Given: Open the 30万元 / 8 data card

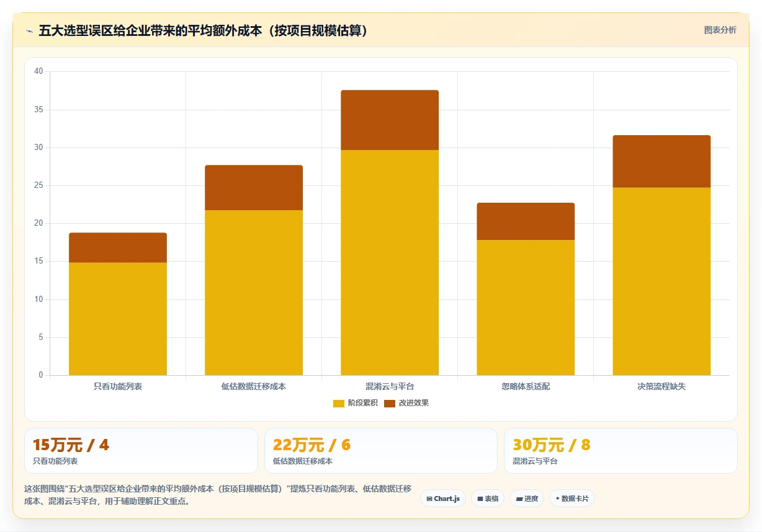Looking at the screenshot, I should pyautogui.click(x=621, y=451).
